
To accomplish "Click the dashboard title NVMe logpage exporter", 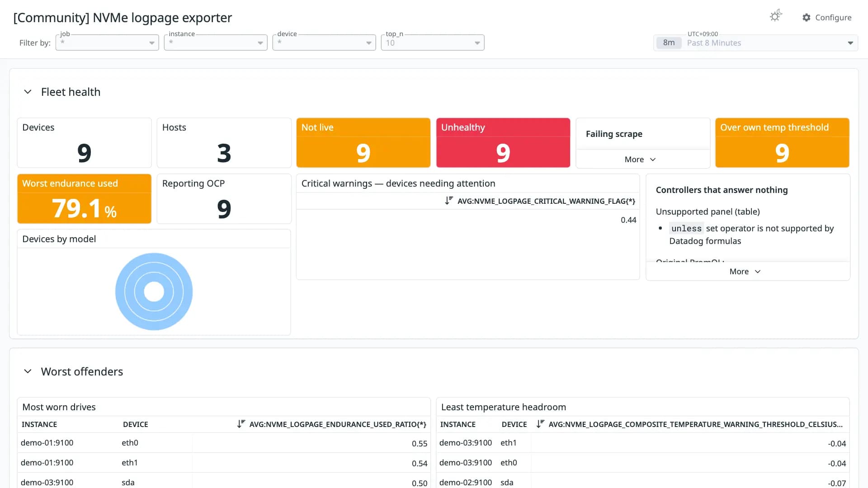I will click(123, 18).
